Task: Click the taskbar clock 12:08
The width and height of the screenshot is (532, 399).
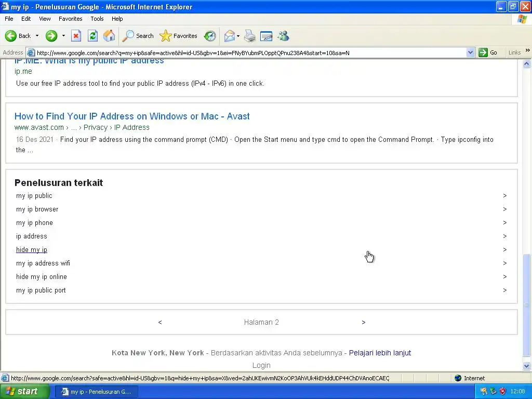Action: click(518, 392)
